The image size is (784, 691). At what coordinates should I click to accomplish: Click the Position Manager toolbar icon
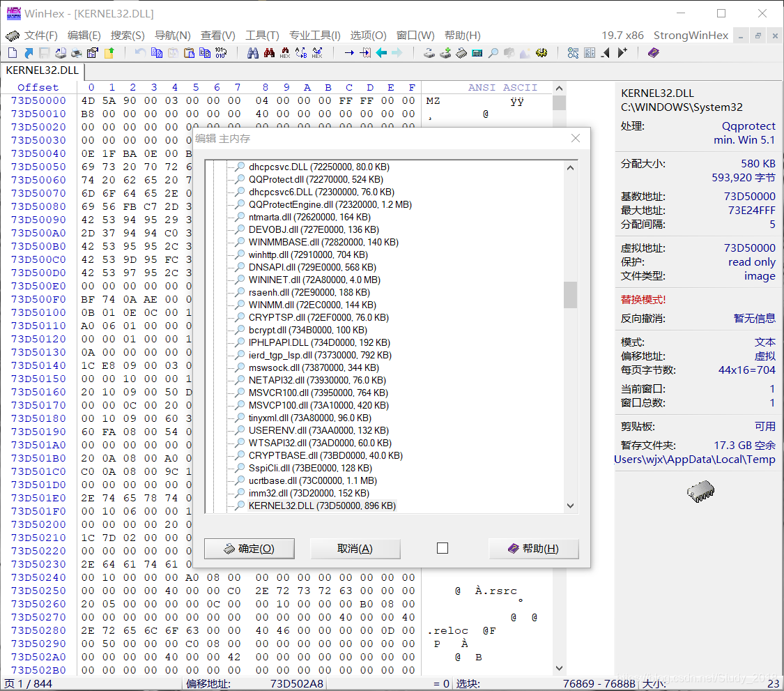tap(573, 52)
